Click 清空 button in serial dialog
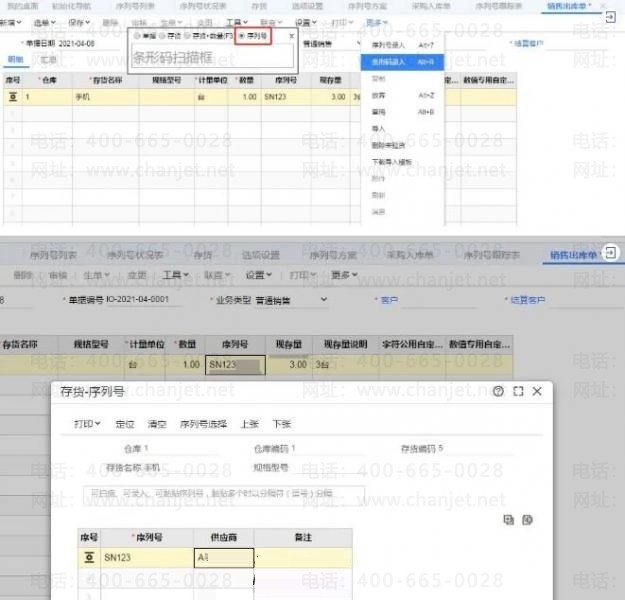The height and width of the screenshot is (600, 625). tap(157, 424)
